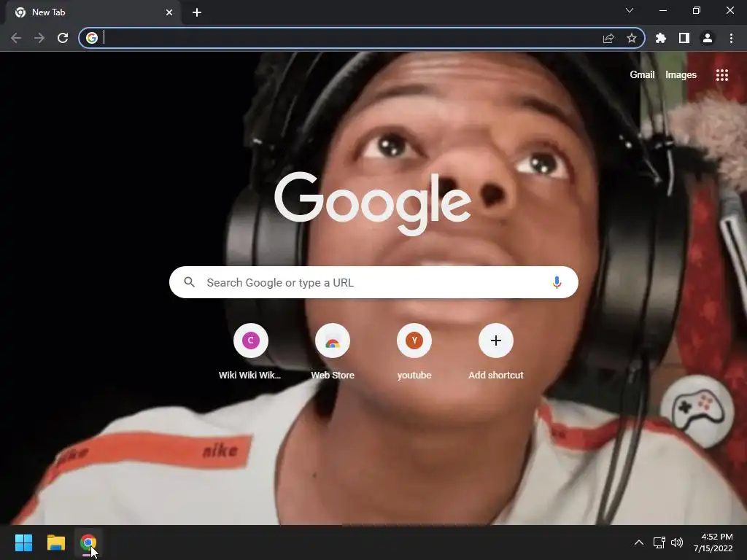747x560 pixels.
Task: Click the magnifier icon in search box
Action: (x=189, y=282)
